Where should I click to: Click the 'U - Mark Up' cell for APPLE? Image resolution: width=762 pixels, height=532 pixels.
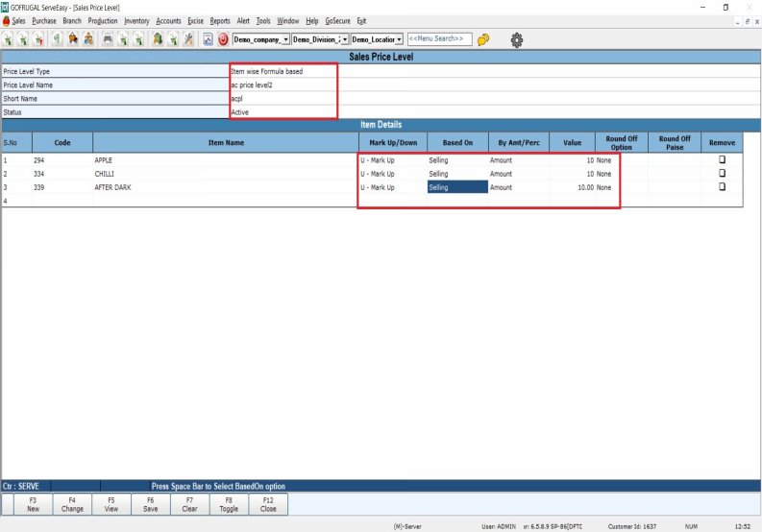pos(393,159)
